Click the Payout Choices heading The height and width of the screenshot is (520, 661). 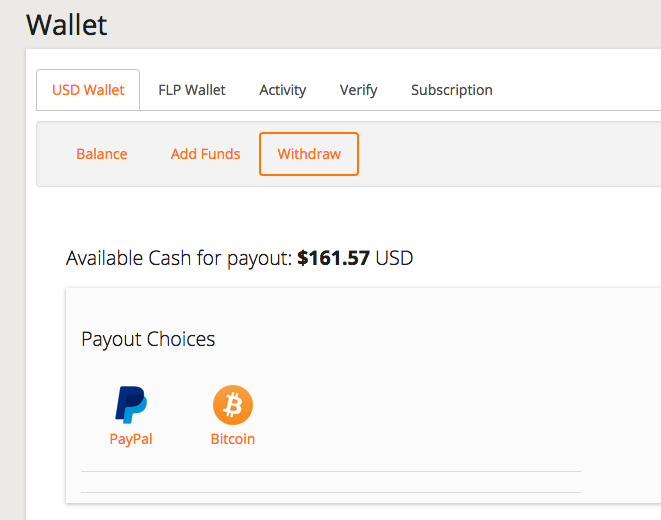[148, 339]
